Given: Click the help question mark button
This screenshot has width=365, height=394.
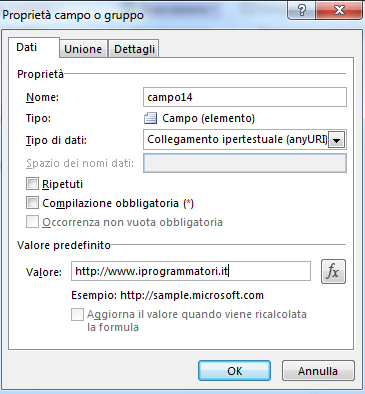Looking at the screenshot, I should [301, 10].
